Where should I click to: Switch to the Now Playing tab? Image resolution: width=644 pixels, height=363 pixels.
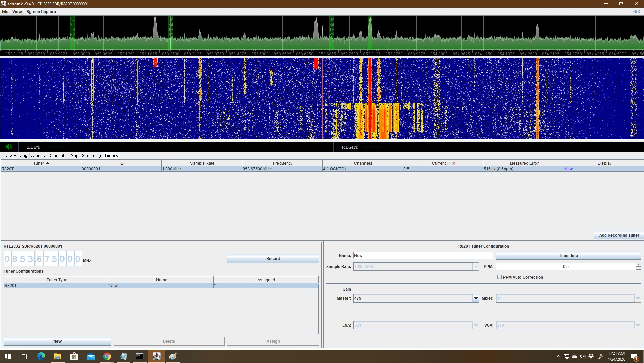pyautogui.click(x=15, y=155)
